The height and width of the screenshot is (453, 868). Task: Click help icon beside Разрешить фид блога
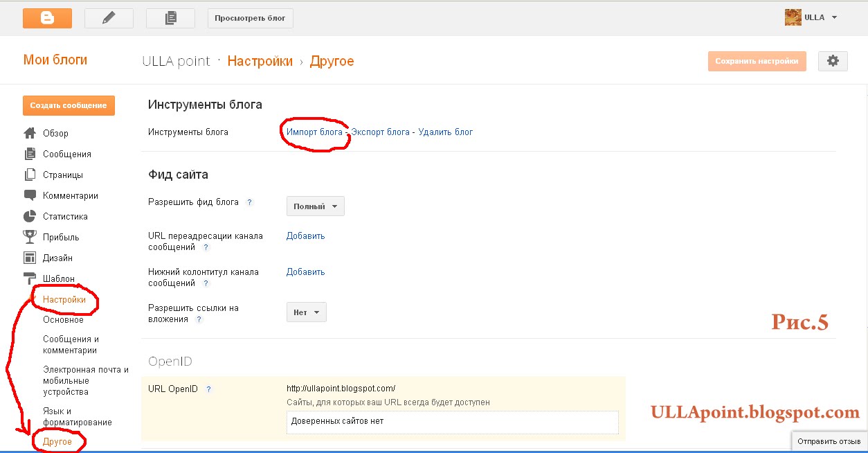pyautogui.click(x=250, y=202)
